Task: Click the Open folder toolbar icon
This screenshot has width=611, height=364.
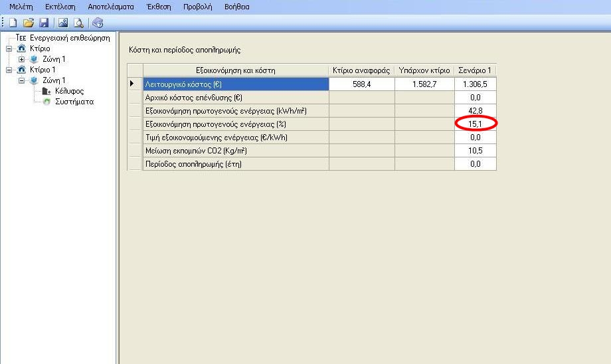Action: click(x=28, y=23)
